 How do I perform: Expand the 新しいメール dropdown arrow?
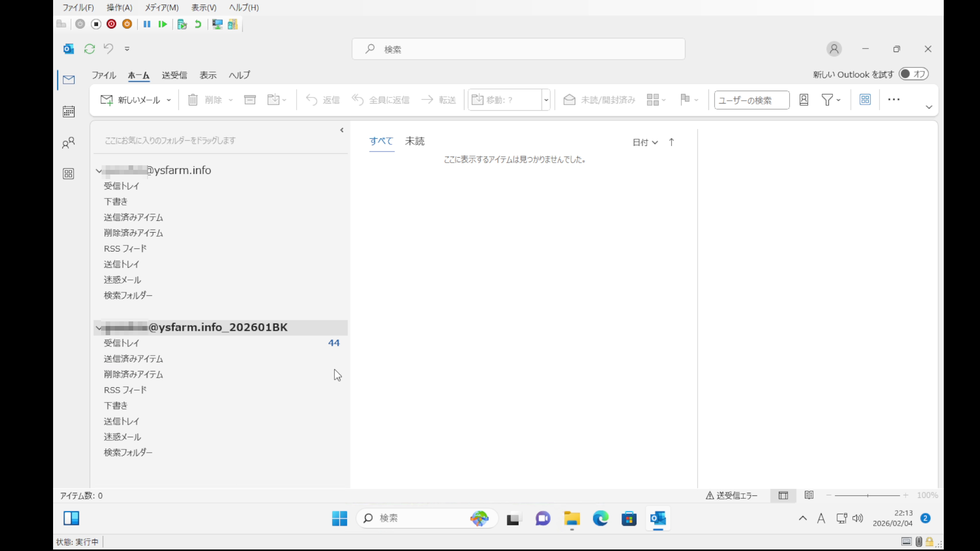(169, 100)
